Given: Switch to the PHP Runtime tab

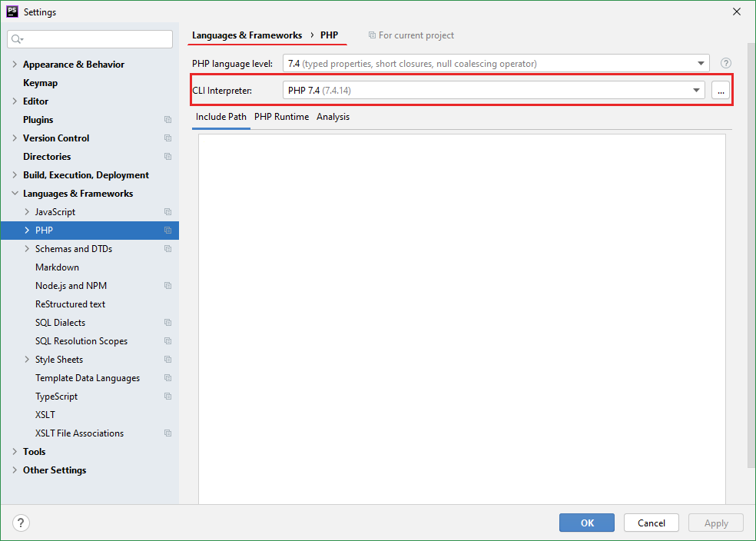Looking at the screenshot, I should pyautogui.click(x=281, y=117).
